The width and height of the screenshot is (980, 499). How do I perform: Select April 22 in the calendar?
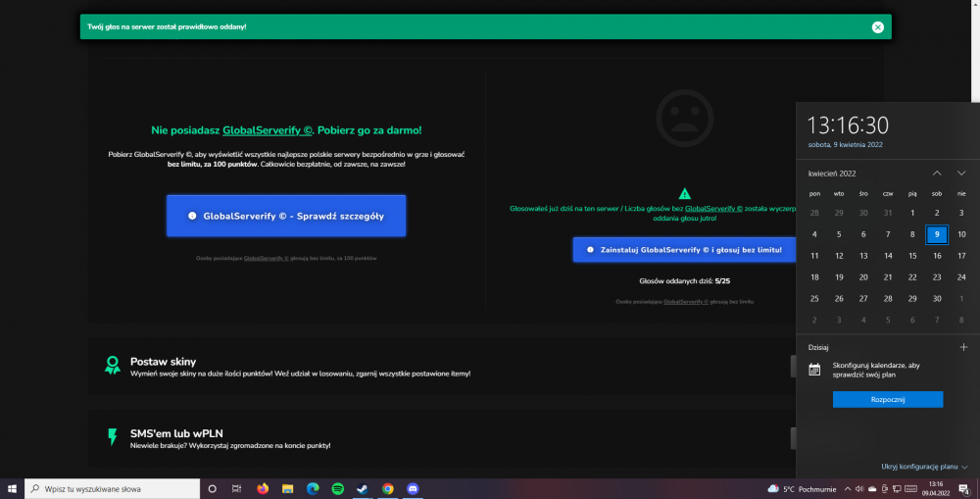point(911,277)
